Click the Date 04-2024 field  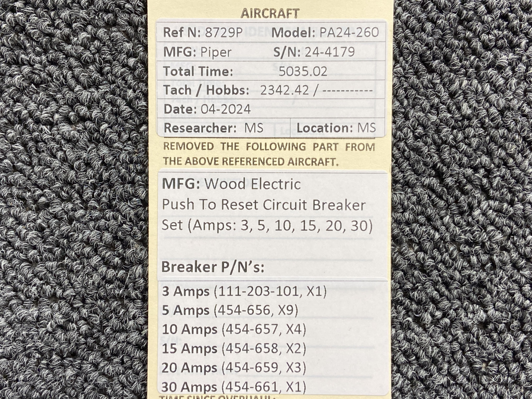pos(207,109)
